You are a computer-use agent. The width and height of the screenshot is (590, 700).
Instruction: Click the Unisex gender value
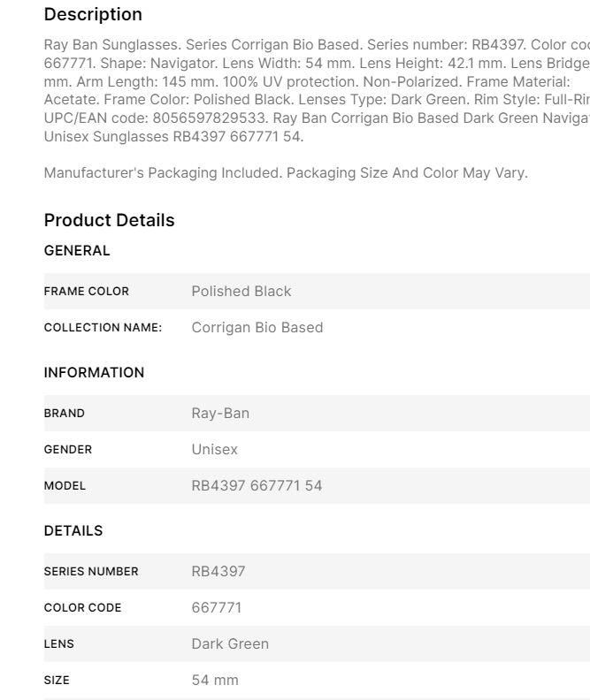(x=214, y=450)
